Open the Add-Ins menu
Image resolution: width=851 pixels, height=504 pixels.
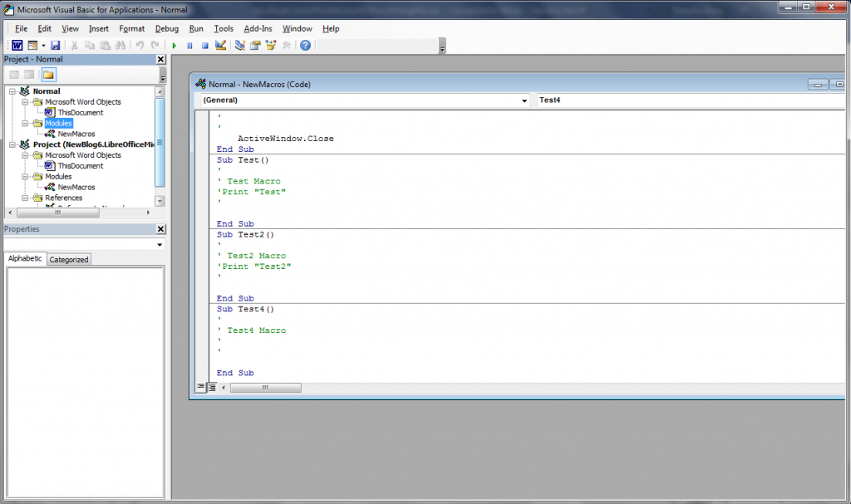point(258,29)
